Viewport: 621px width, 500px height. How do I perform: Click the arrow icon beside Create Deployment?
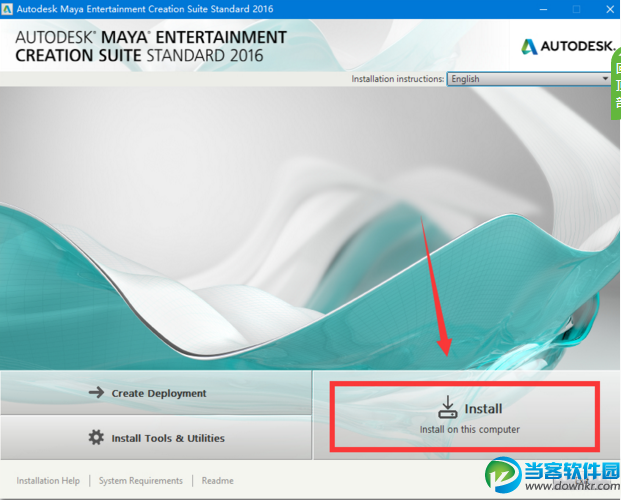click(96, 393)
